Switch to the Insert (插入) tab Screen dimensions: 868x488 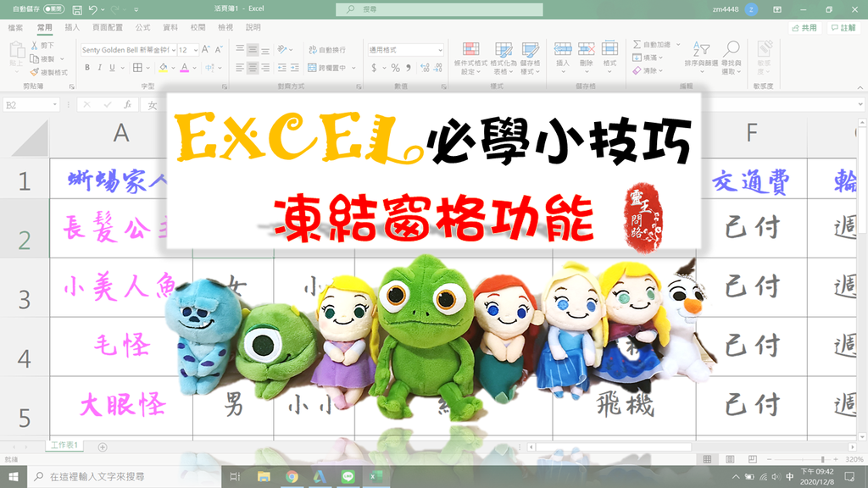[72, 28]
